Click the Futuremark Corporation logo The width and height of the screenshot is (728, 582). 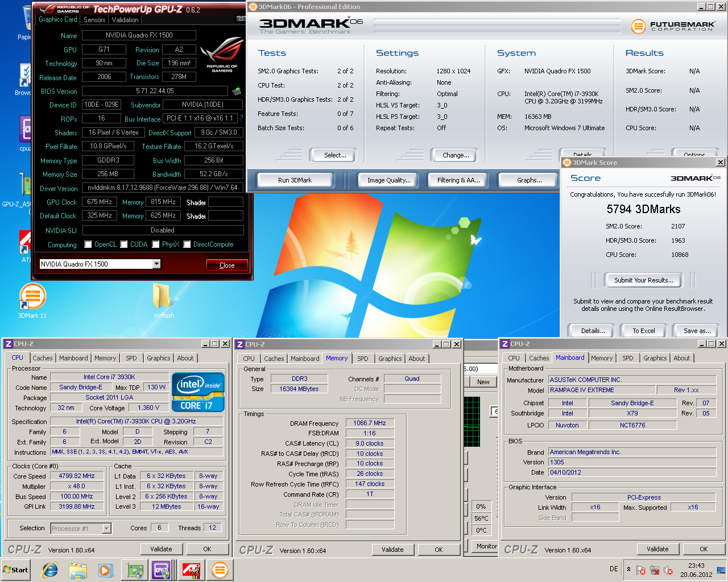pos(673,26)
